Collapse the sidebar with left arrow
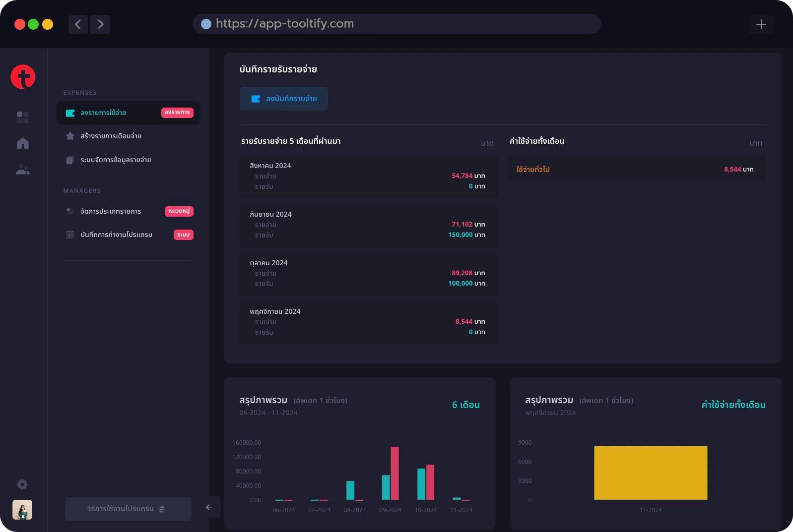Viewport: 793px width, 532px height. 209,507
